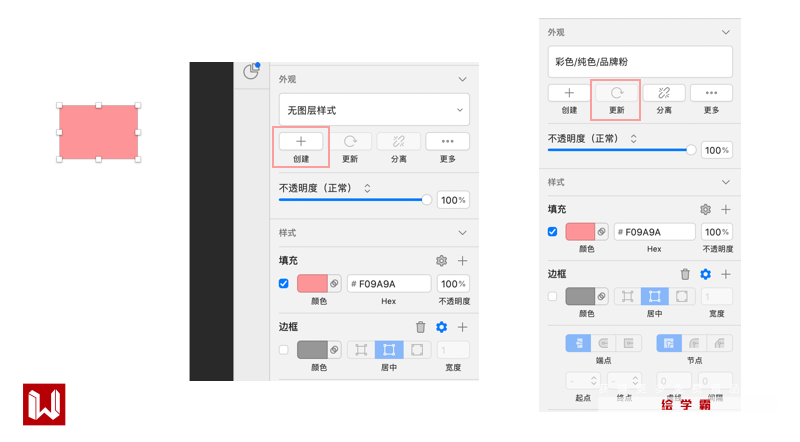Open the 起点 start arrow dropdown
This screenshot has width=800, height=442.
tap(582, 381)
